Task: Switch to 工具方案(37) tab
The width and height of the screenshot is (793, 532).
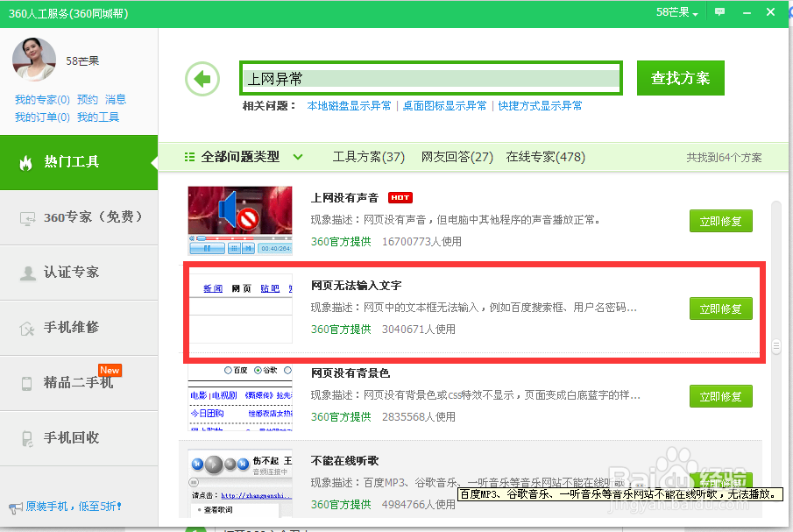Action: tap(369, 157)
